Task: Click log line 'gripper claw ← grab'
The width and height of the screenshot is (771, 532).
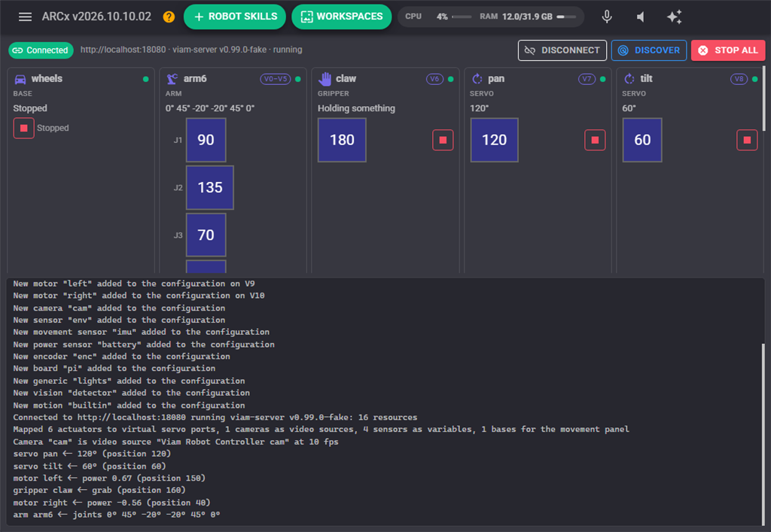Action: click(x=99, y=491)
